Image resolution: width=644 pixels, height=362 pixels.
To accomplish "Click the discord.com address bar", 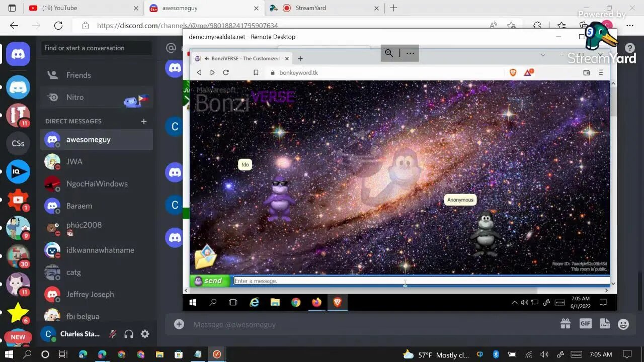I will tap(282, 26).
